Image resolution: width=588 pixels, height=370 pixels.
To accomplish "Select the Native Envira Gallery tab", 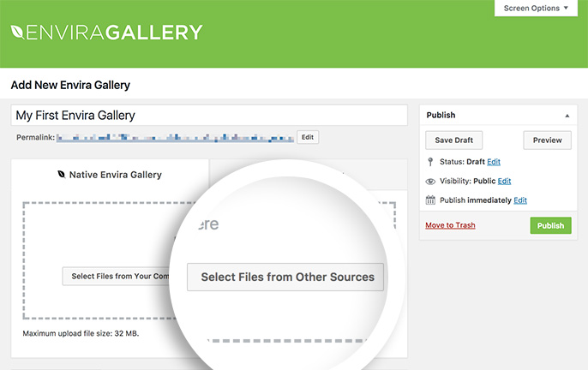I will (110, 175).
